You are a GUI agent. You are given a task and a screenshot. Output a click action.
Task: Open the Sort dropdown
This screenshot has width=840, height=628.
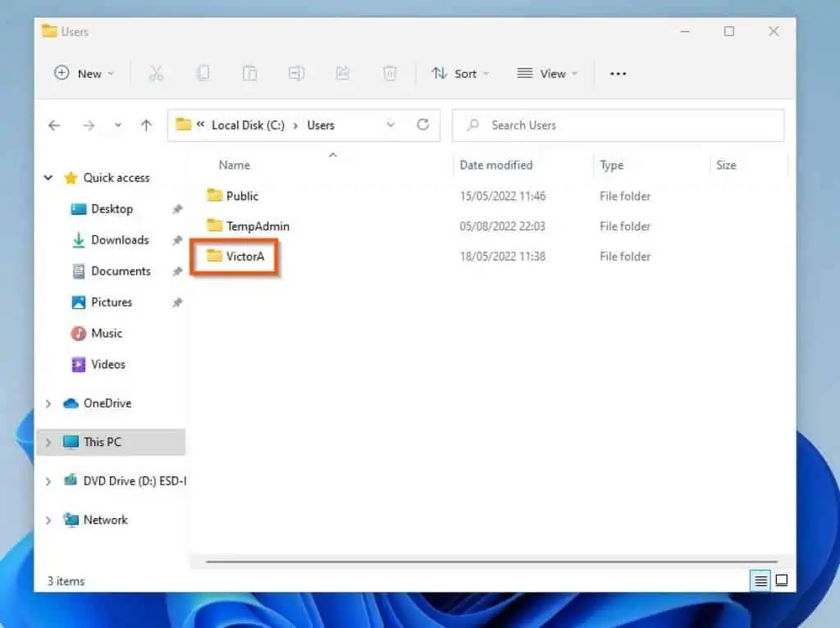461,73
